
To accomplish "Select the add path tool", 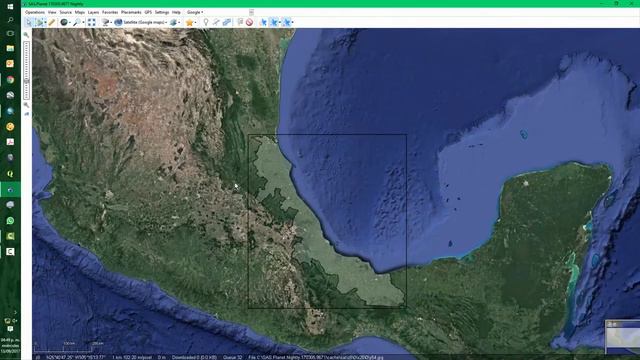I will (216, 22).
